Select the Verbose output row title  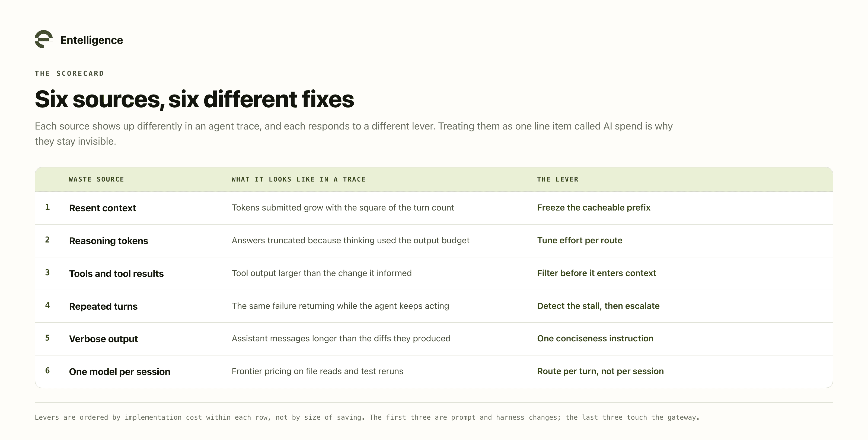(x=103, y=339)
